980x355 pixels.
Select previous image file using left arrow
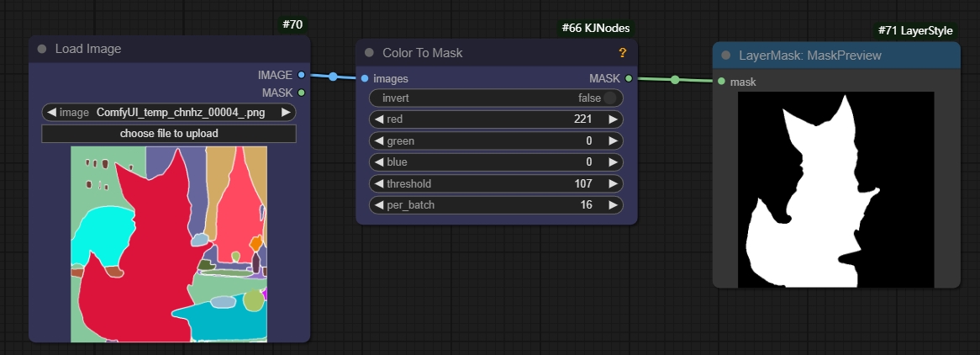(51, 112)
